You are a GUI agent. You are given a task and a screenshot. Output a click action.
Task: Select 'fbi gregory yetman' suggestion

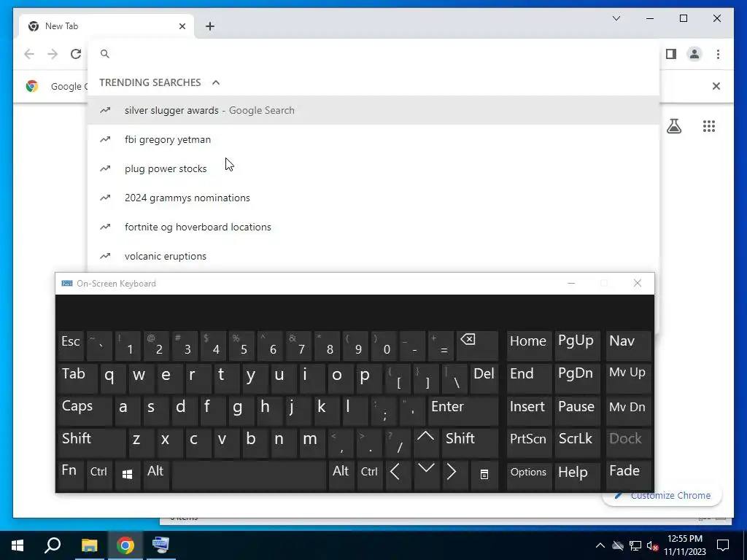[x=373, y=139]
